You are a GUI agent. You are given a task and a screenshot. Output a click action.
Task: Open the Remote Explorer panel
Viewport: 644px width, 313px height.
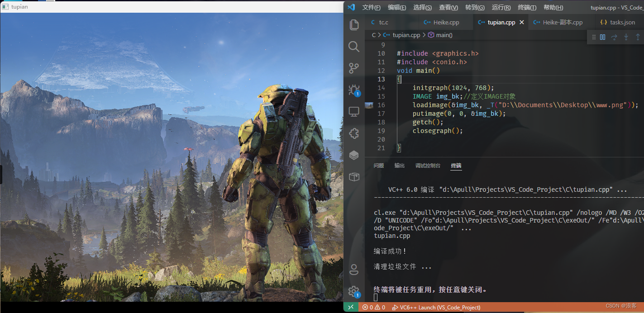pos(354,112)
